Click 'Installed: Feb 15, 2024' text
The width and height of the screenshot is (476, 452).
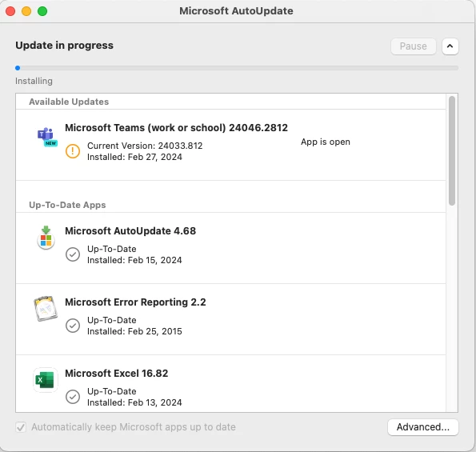pos(134,260)
